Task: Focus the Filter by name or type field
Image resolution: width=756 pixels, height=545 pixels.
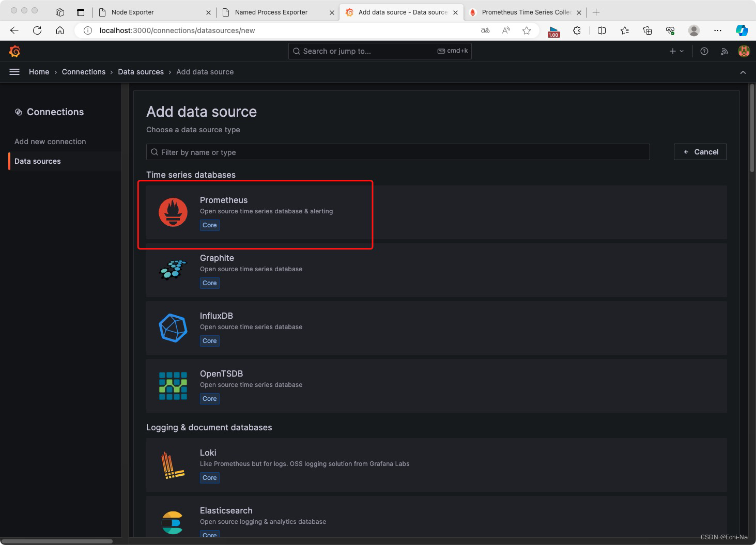Action: coord(398,152)
